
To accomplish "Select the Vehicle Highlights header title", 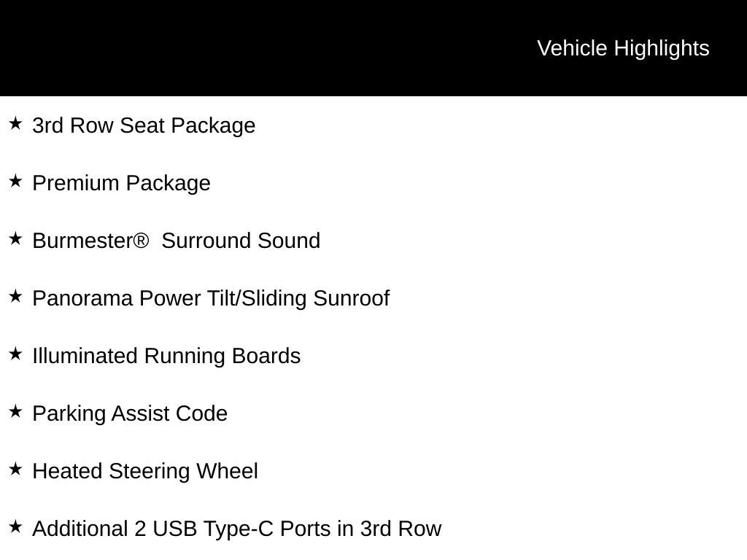I will pos(623,49).
